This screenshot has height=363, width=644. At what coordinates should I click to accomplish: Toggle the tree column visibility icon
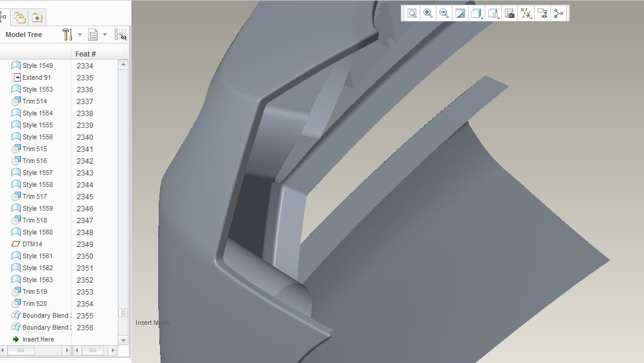pos(120,35)
